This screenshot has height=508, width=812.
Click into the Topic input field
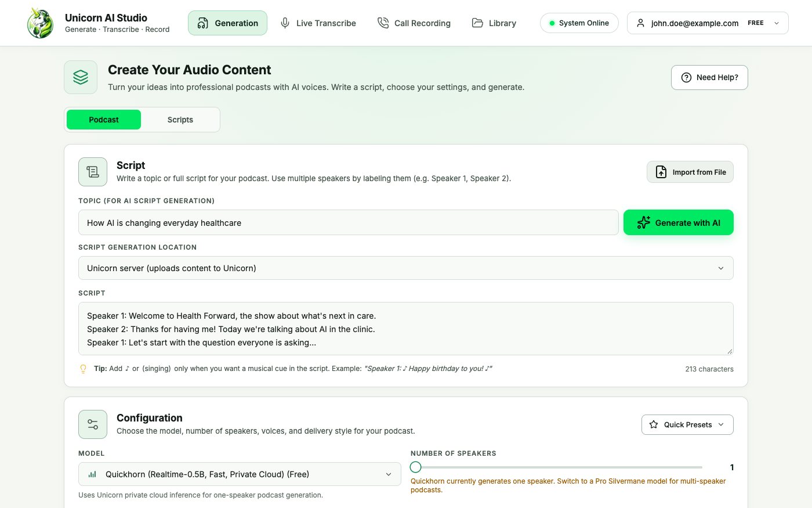349,222
